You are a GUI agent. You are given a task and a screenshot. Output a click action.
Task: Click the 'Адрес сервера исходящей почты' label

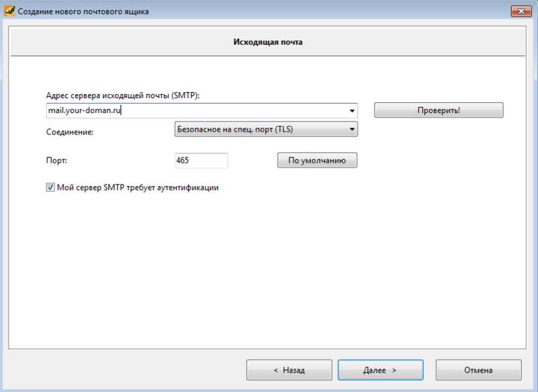(x=123, y=95)
